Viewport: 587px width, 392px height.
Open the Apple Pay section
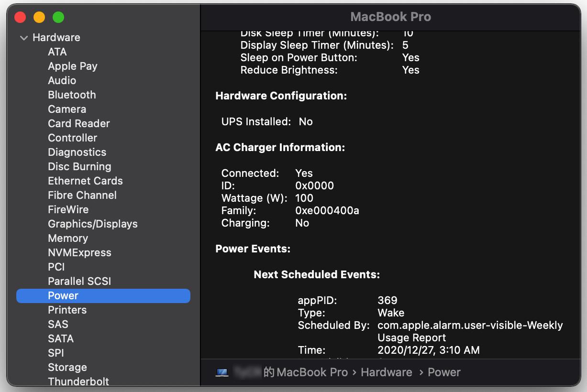point(72,66)
